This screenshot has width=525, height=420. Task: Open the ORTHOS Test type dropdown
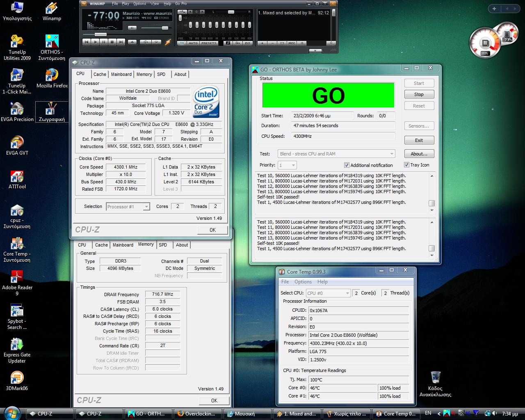coord(336,154)
